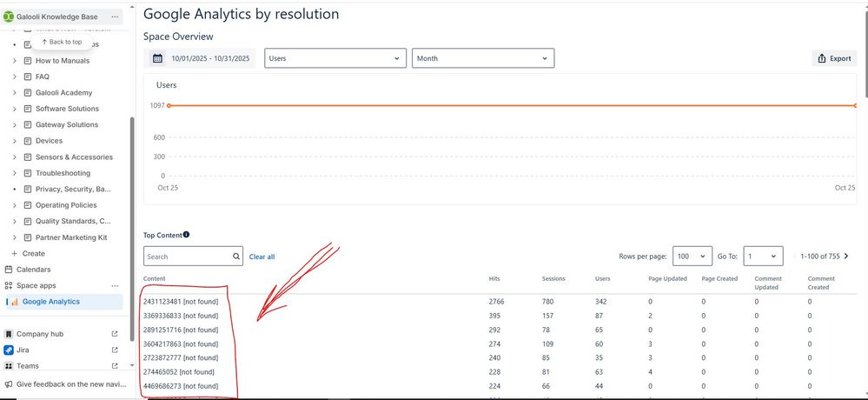The width and height of the screenshot is (868, 400).
Task: Open the Partner Marketing Kit page
Action: coord(71,237)
